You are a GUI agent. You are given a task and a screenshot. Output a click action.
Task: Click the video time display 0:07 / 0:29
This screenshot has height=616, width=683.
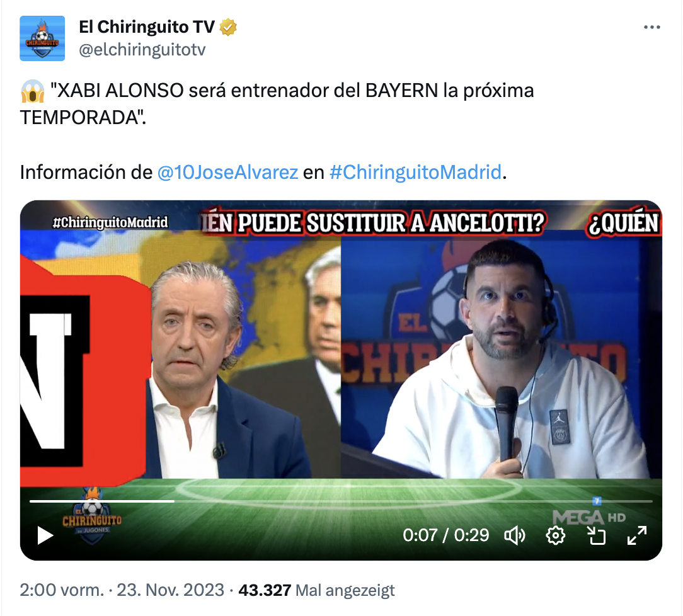point(445,535)
